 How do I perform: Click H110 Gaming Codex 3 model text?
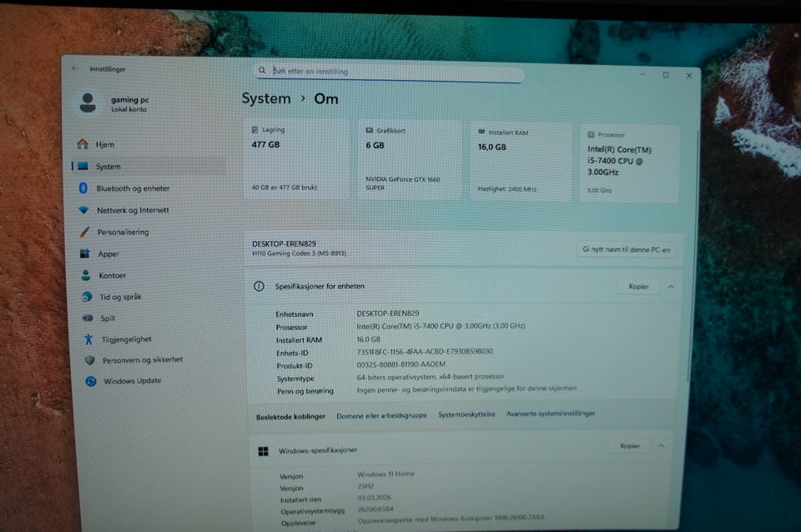coord(299,253)
